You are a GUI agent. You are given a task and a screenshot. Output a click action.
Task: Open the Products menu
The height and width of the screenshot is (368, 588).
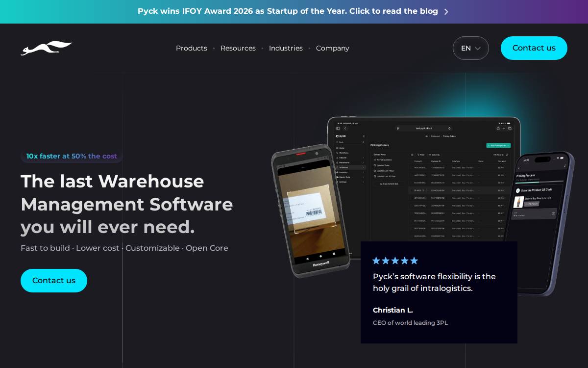[x=192, y=48]
